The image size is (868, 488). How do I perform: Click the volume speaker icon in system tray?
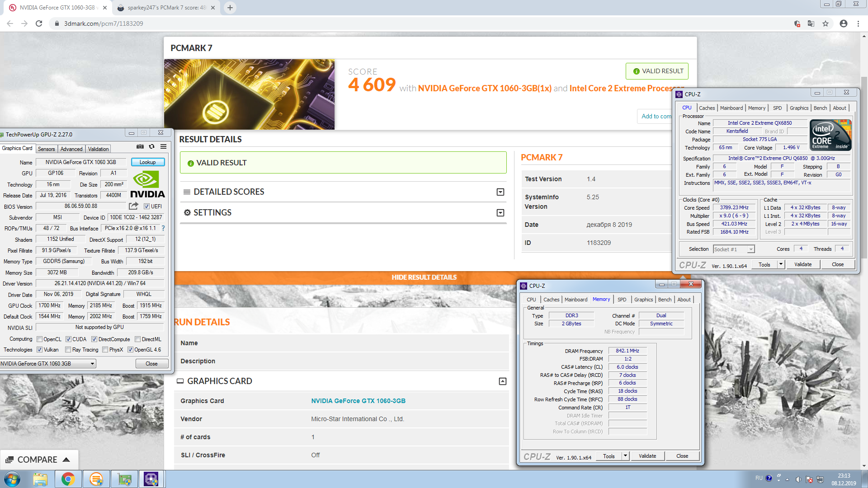tap(798, 479)
